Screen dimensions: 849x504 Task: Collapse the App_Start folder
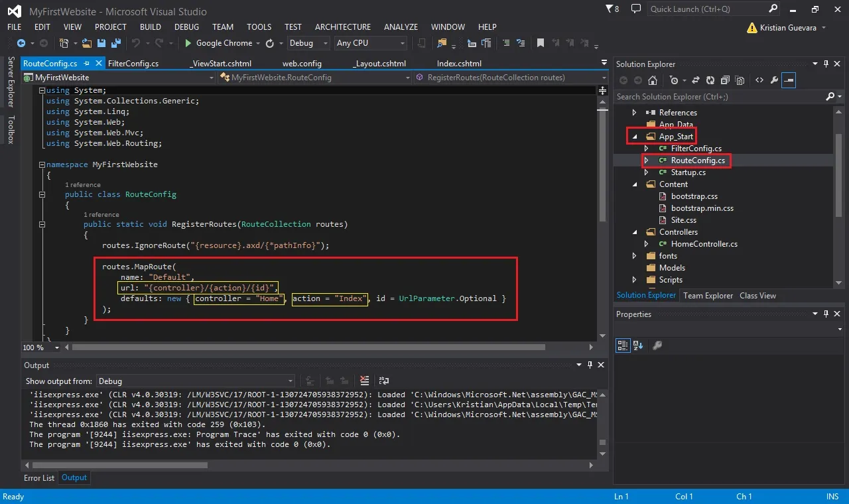pyautogui.click(x=634, y=137)
